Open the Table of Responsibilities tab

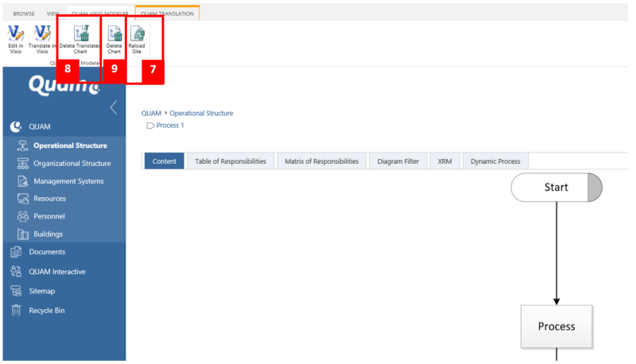click(230, 161)
